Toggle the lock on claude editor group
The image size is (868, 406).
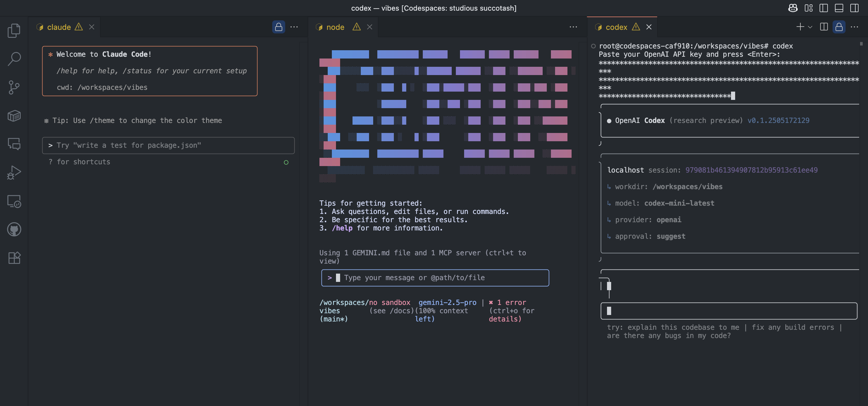click(x=278, y=27)
